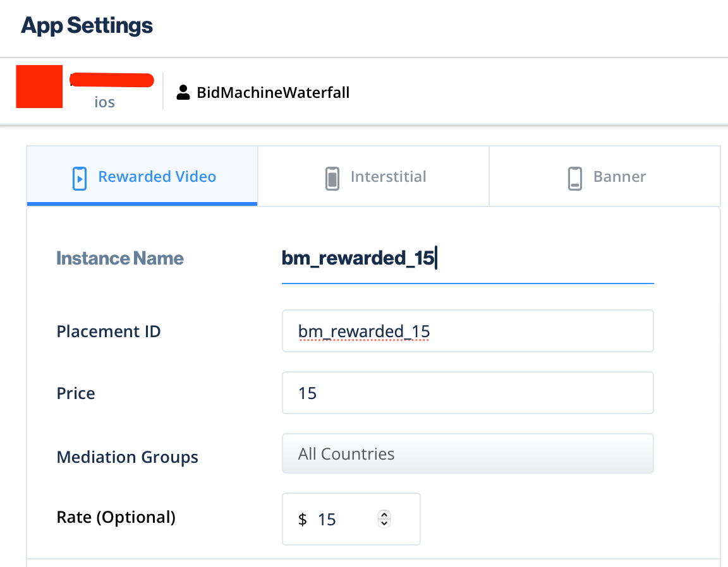Click the red app icon thumbnail
Image resolution: width=728 pixels, height=567 pixels.
[x=39, y=87]
